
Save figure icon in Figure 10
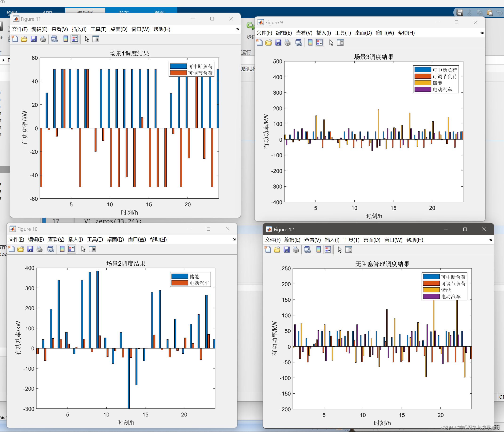(x=30, y=249)
